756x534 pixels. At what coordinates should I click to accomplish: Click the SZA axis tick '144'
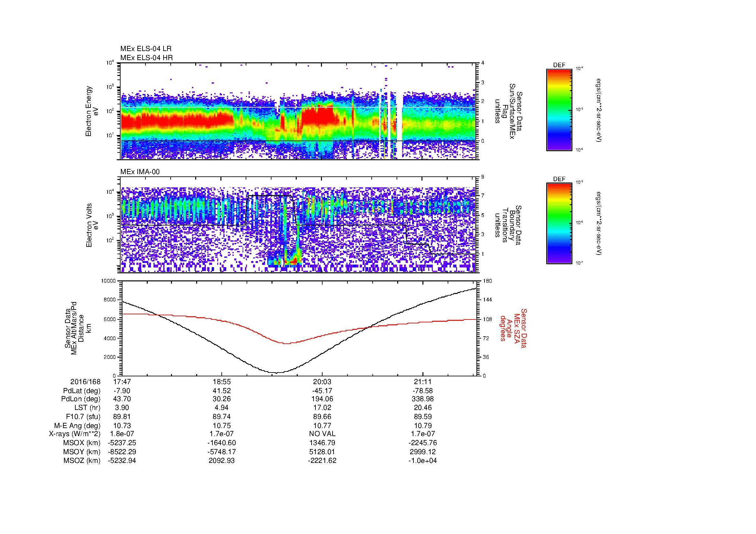[x=487, y=300]
